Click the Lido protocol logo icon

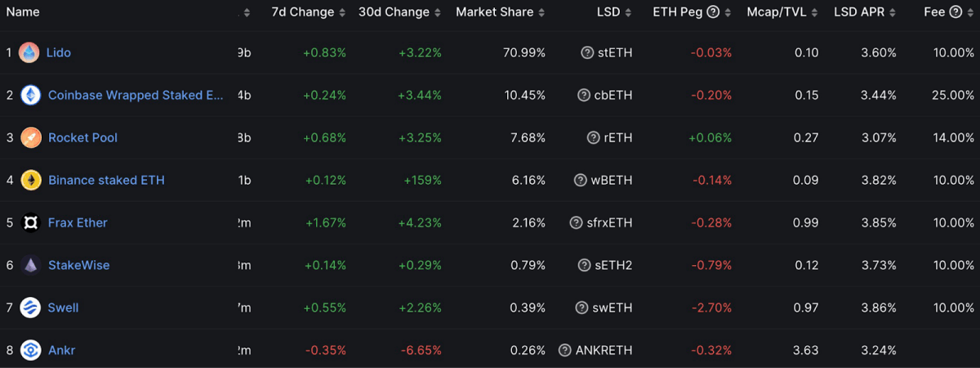click(x=29, y=52)
